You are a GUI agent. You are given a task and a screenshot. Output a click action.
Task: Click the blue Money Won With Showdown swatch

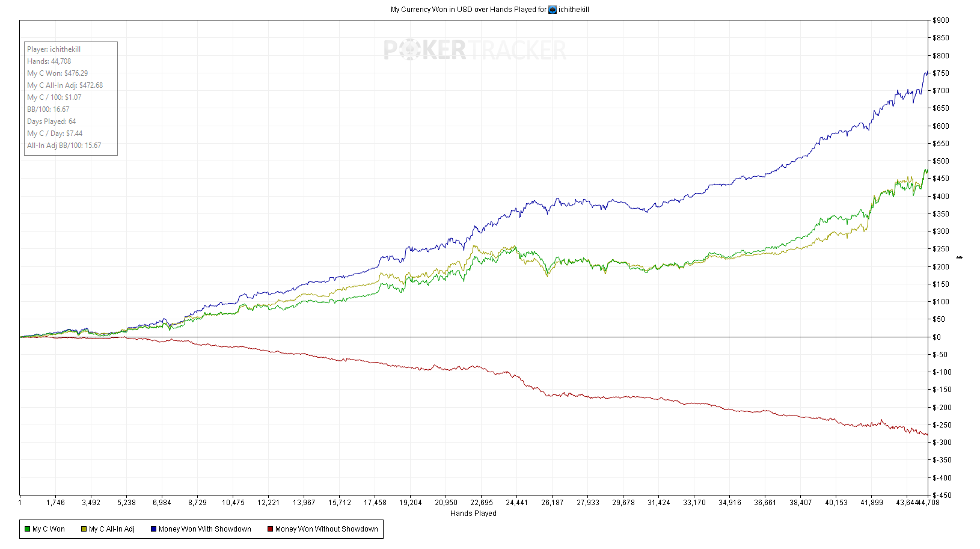pyautogui.click(x=153, y=529)
